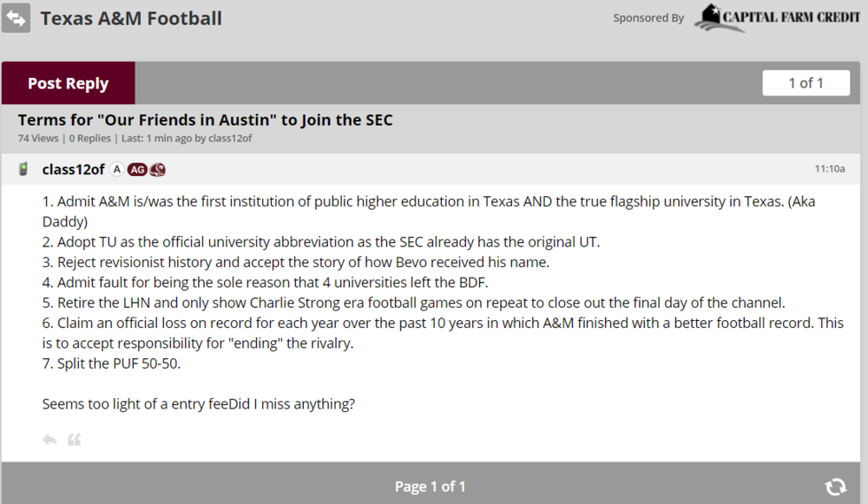Go to Texas A&M Football forum heading
This screenshot has width=868, height=504.
pos(131,18)
